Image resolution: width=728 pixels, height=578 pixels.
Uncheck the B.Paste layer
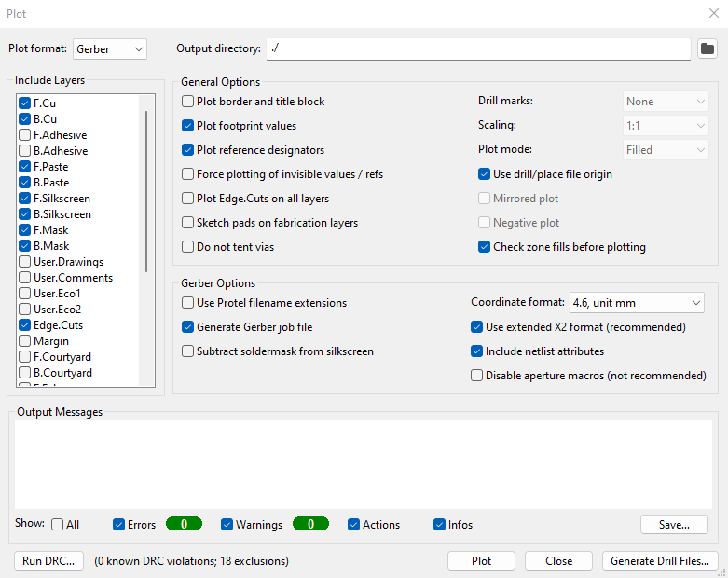[24, 183]
